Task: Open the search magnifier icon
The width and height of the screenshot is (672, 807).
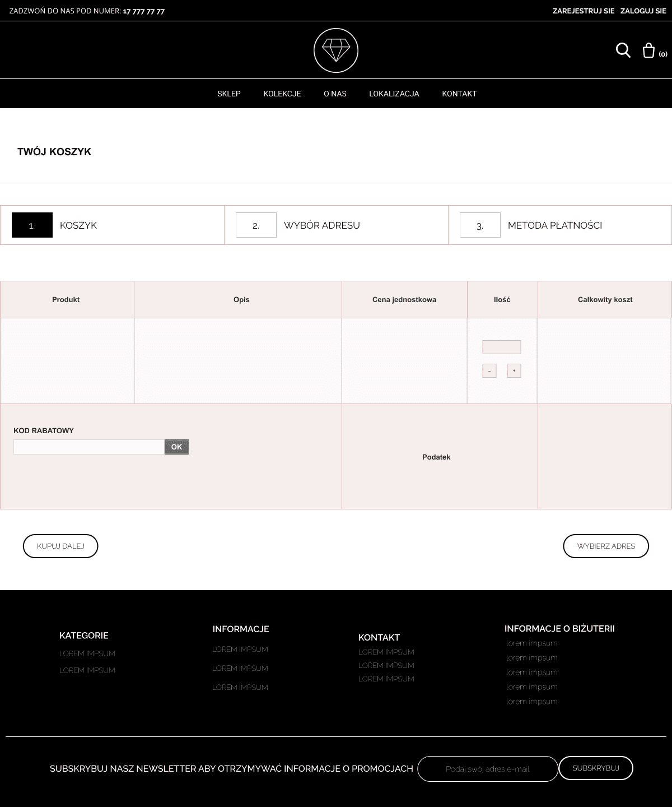Action: pos(623,50)
